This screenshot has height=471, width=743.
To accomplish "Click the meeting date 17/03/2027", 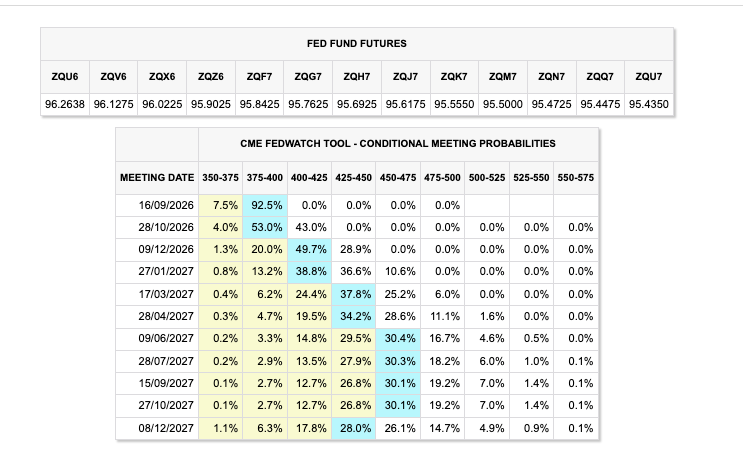I will coord(157,294).
